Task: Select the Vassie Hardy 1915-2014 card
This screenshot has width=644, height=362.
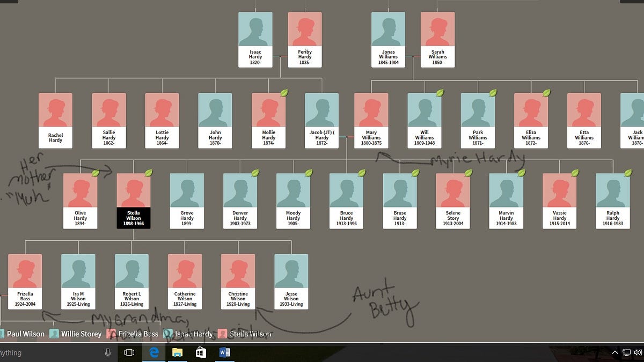Action: point(560,201)
